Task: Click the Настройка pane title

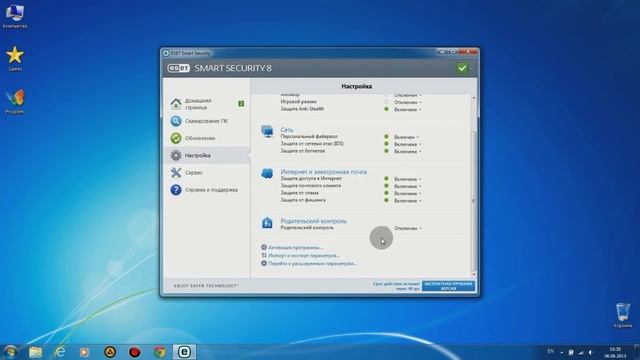Action: (x=356, y=86)
